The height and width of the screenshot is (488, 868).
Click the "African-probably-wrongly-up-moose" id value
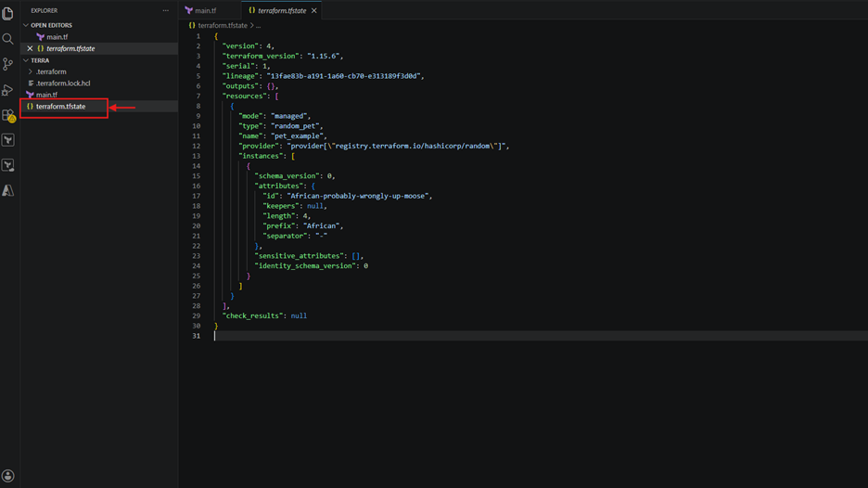click(358, 196)
